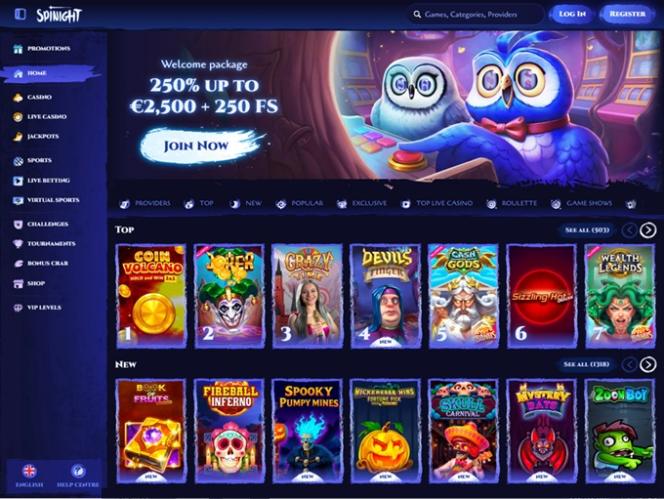
Task: Open the Tournaments trophy icon
Action: point(18,244)
